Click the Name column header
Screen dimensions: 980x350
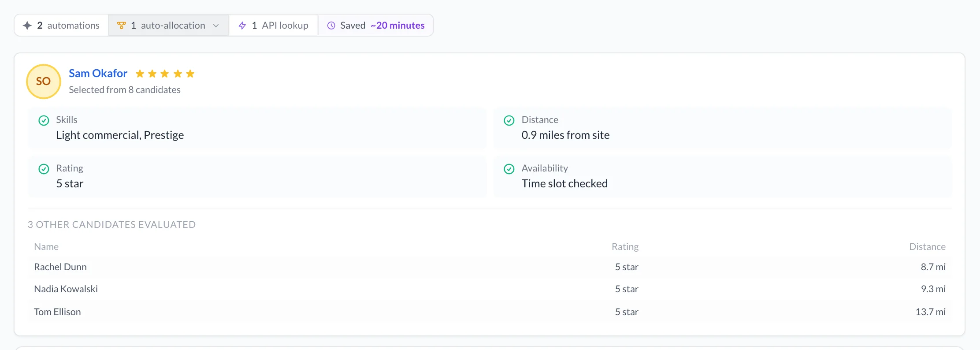click(x=46, y=246)
